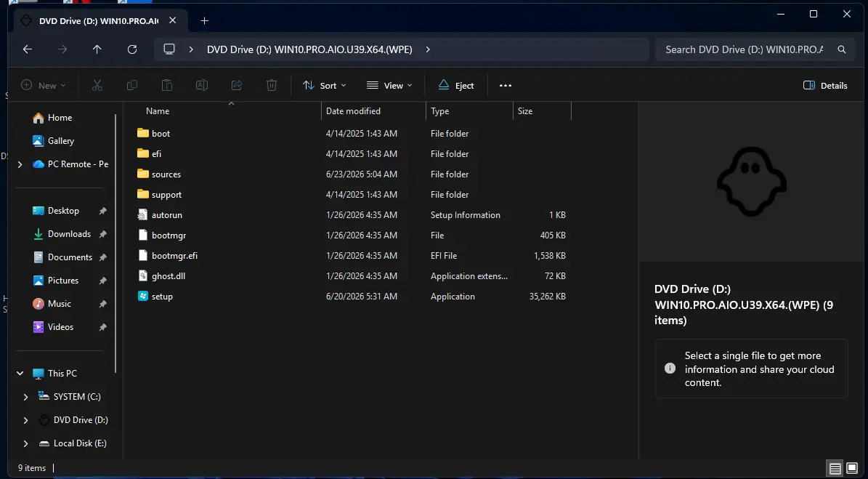The height and width of the screenshot is (479, 868).
Task: Unpin Desktop from quick access pin icon
Action: [102, 211]
